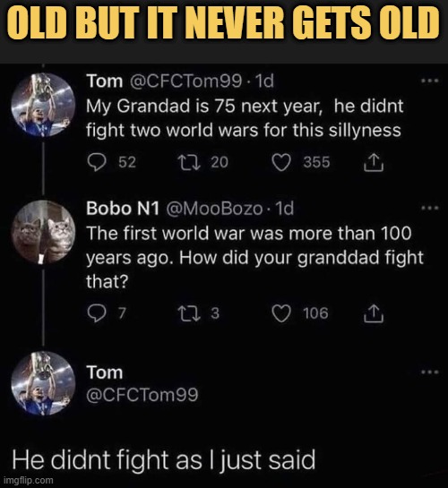Reply to Tom's grandad tweet

click(x=97, y=162)
